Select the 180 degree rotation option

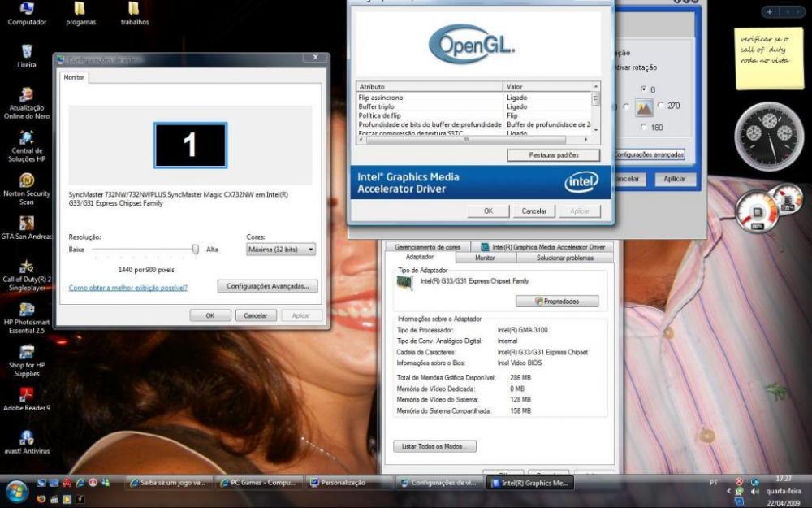click(644, 127)
